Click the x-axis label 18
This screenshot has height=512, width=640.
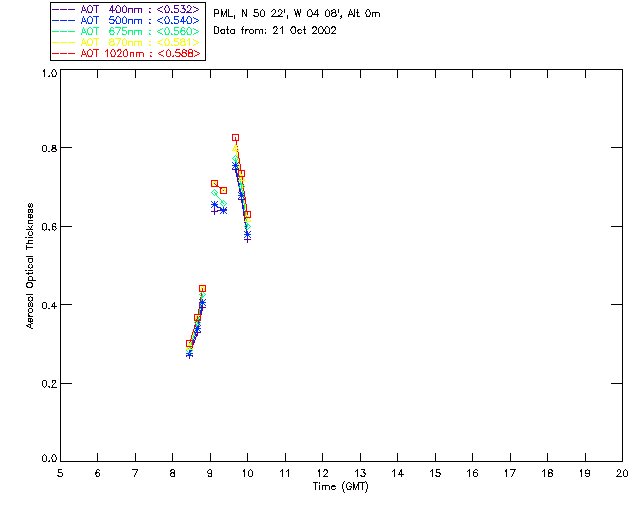pos(547,473)
